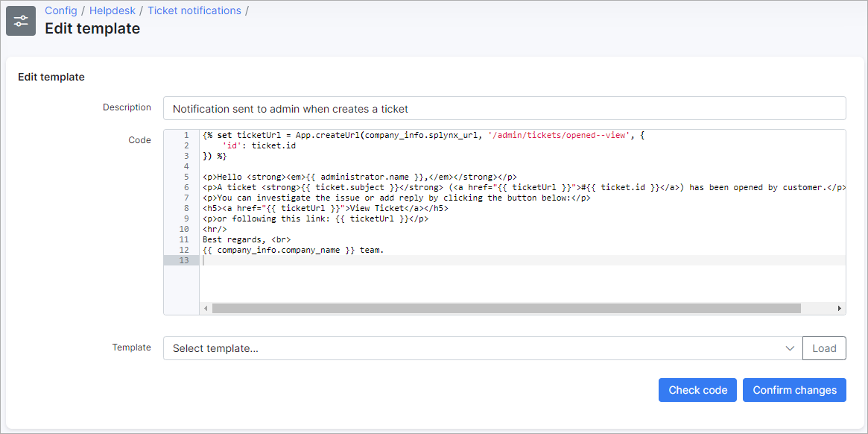
Task: Click into the Description input field
Action: pyautogui.click(x=504, y=108)
